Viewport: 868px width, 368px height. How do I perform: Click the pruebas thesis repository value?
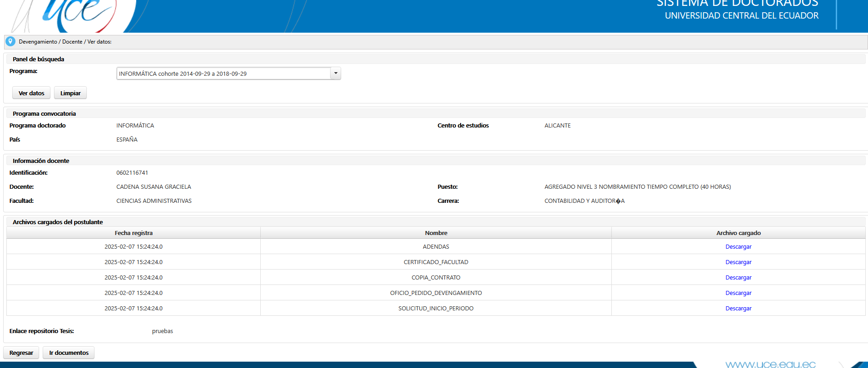click(x=163, y=331)
